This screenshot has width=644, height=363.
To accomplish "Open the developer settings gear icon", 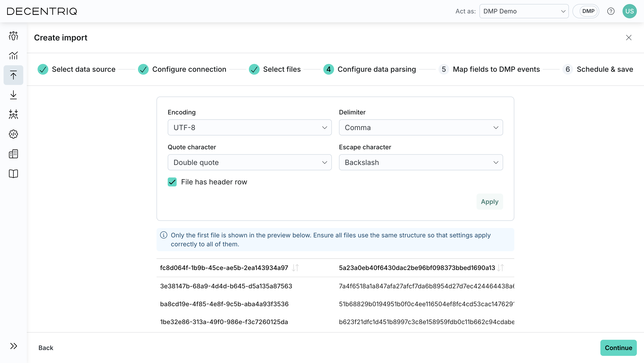I will tap(13, 134).
